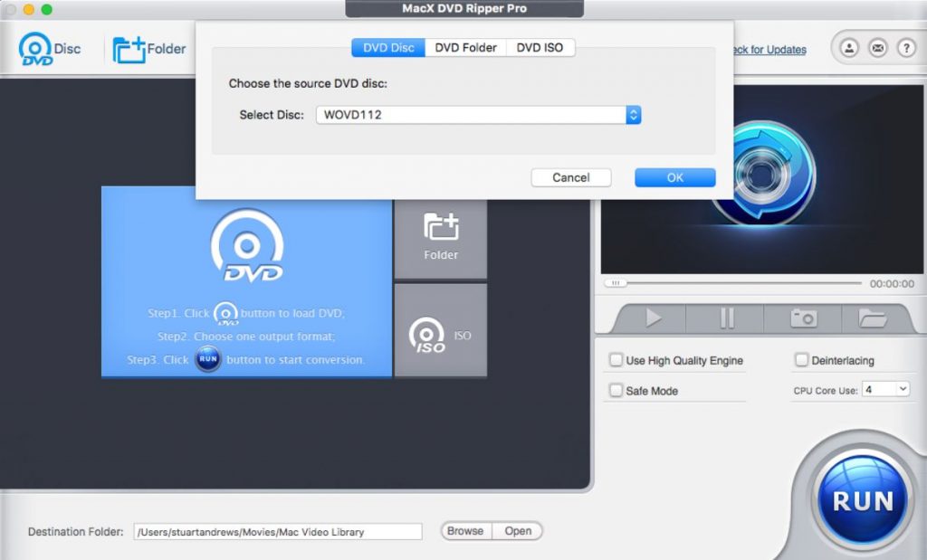This screenshot has width=927, height=560.
Task: Open the user account icon
Action: tap(849, 48)
